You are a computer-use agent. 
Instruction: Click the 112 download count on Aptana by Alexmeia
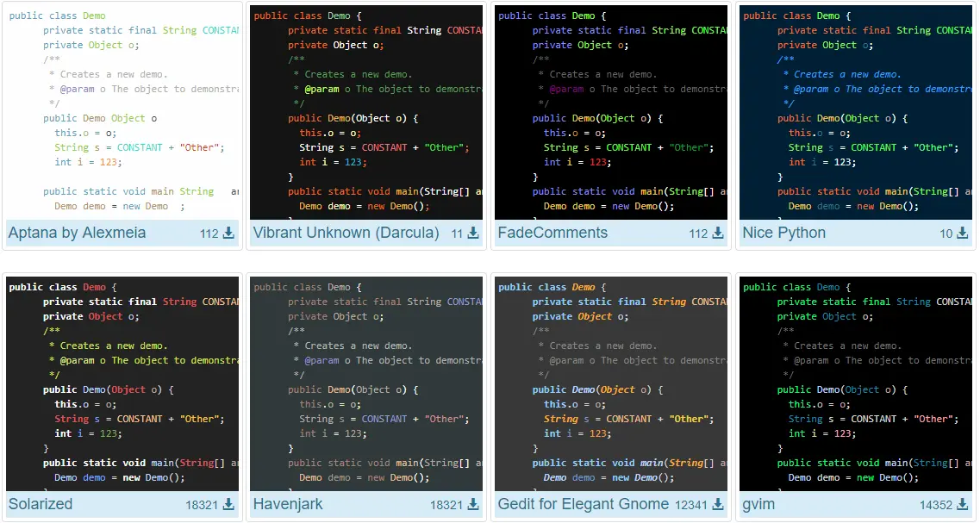click(209, 233)
